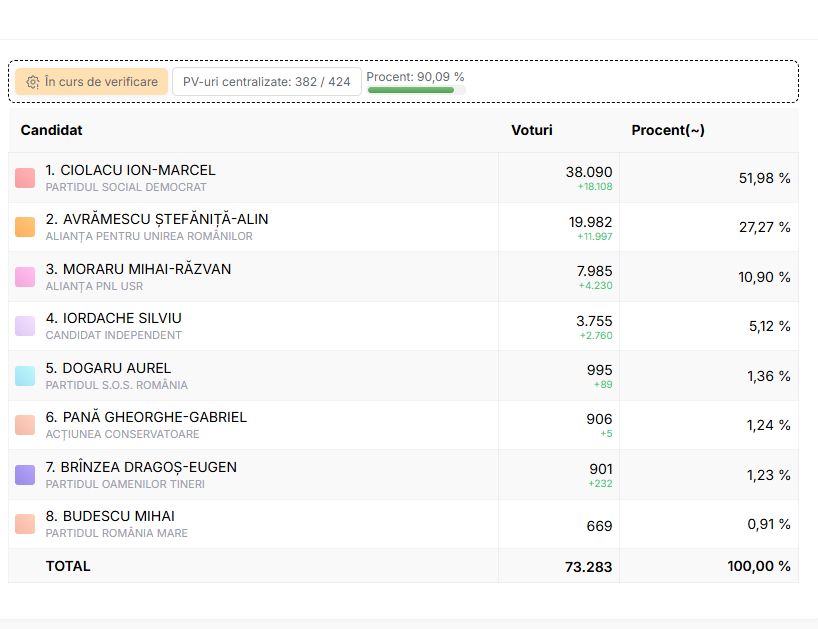Click the red swatch next to Ciolacu Ion-Marcel
Screen dimensions: 818x629
coord(25,178)
